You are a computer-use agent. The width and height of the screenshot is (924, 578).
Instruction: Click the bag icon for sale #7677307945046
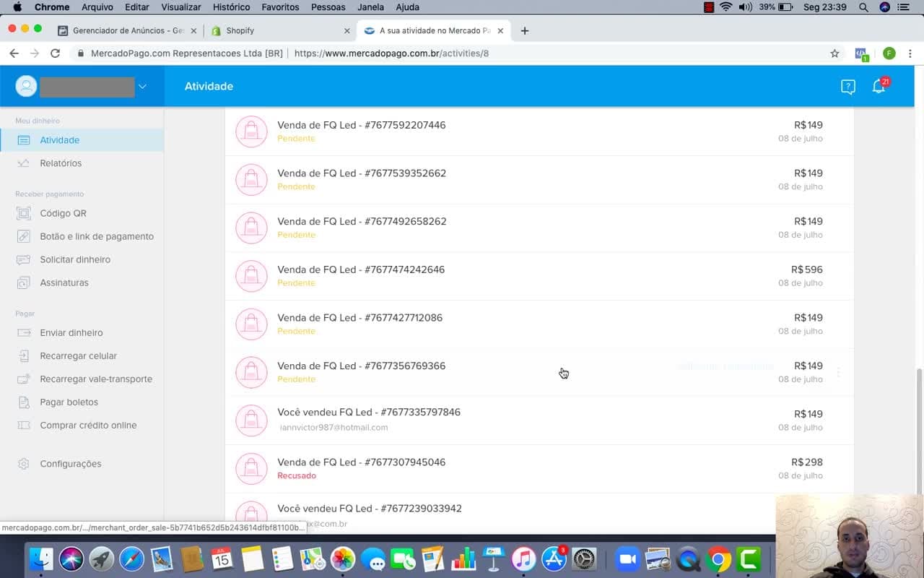(251, 469)
